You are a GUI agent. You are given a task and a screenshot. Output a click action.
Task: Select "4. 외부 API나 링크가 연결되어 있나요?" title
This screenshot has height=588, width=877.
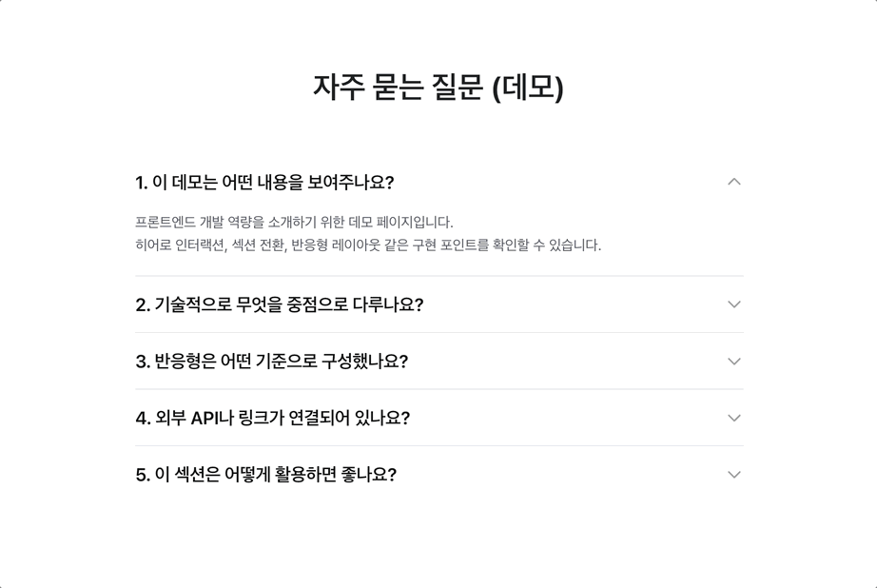point(272,418)
